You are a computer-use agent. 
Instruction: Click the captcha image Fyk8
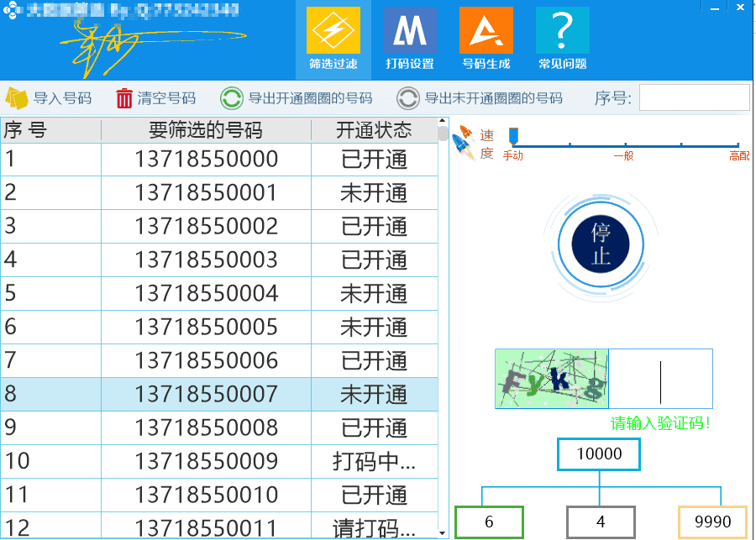click(x=552, y=379)
